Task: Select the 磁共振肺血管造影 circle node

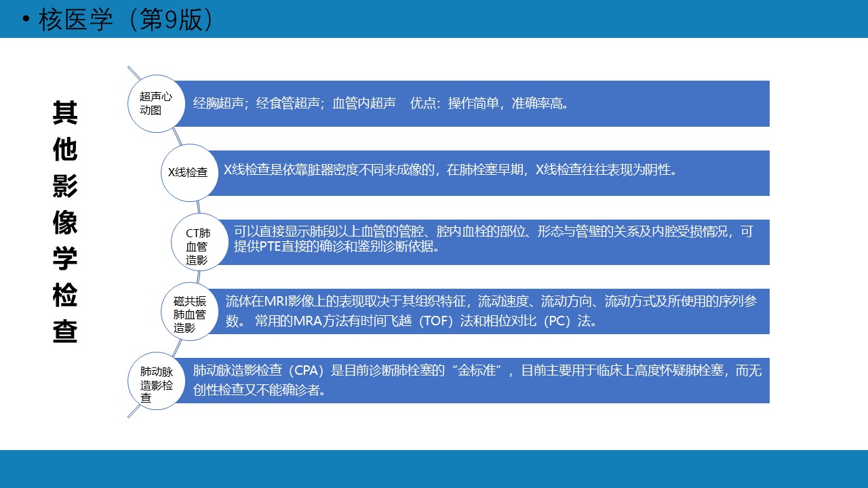Action: tap(188, 311)
